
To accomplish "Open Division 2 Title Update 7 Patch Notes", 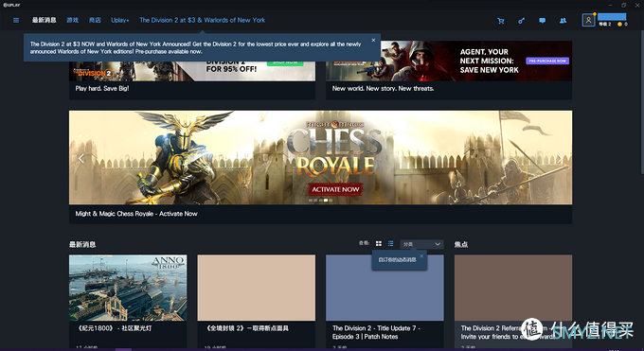I will pos(376,332).
